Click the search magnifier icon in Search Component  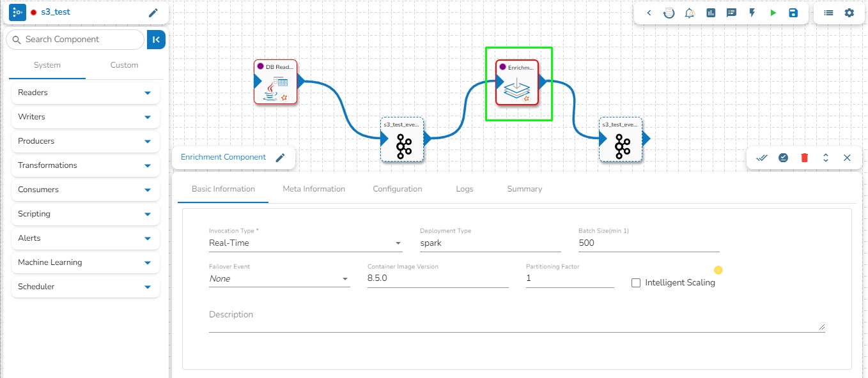click(17, 40)
